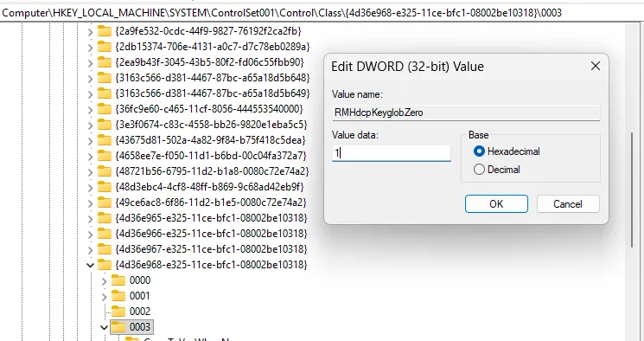Click folder icon of {4d36e967-e325-11ce-bfc1-08002be10318}
The height and width of the screenshot is (341, 644).
pos(105,249)
